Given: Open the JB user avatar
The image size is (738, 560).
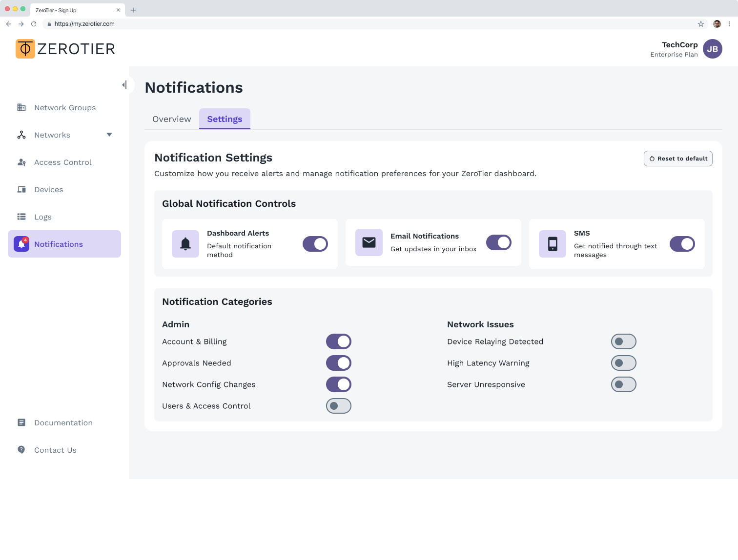Looking at the screenshot, I should (713, 49).
